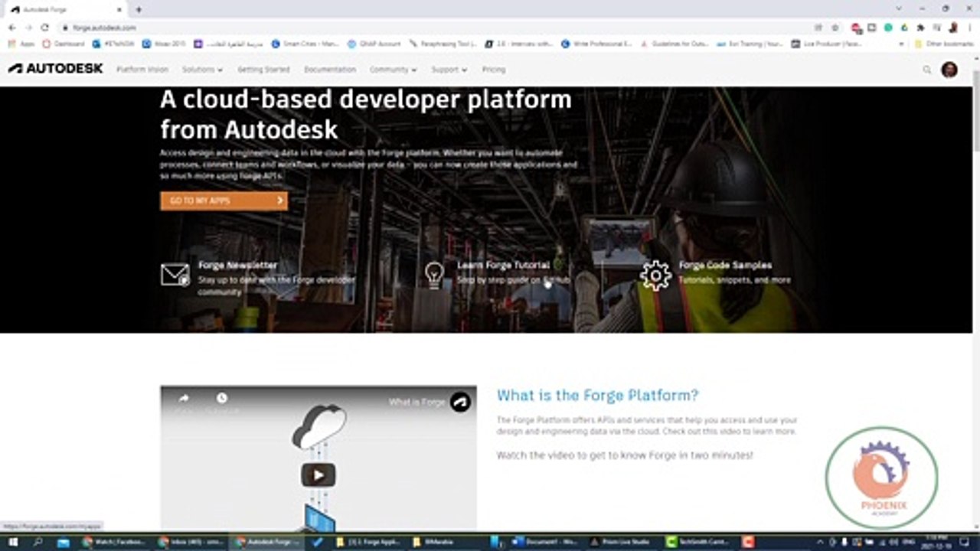Image resolution: width=980 pixels, height=551 pixels.
Task: Open the Chrome tab search dropdown arrow
Action: point(898,8)
